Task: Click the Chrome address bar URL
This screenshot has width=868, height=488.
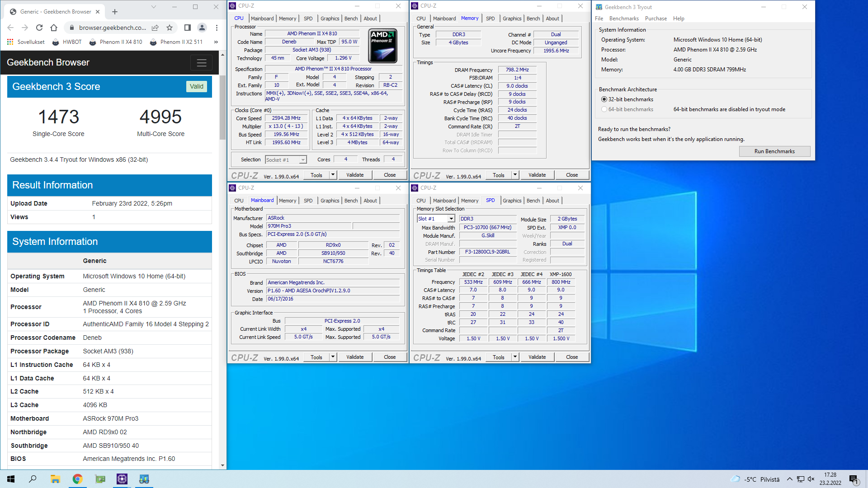Action: 112,28
